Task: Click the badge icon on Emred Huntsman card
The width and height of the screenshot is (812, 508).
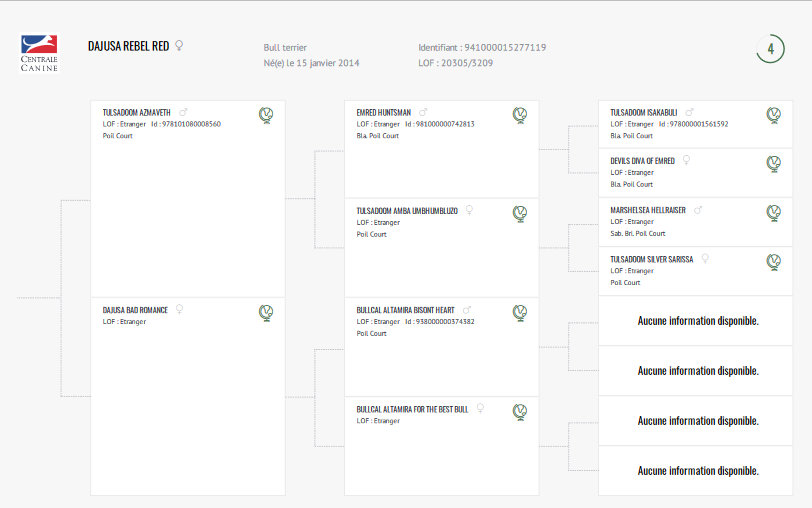Action: point(520,116)
